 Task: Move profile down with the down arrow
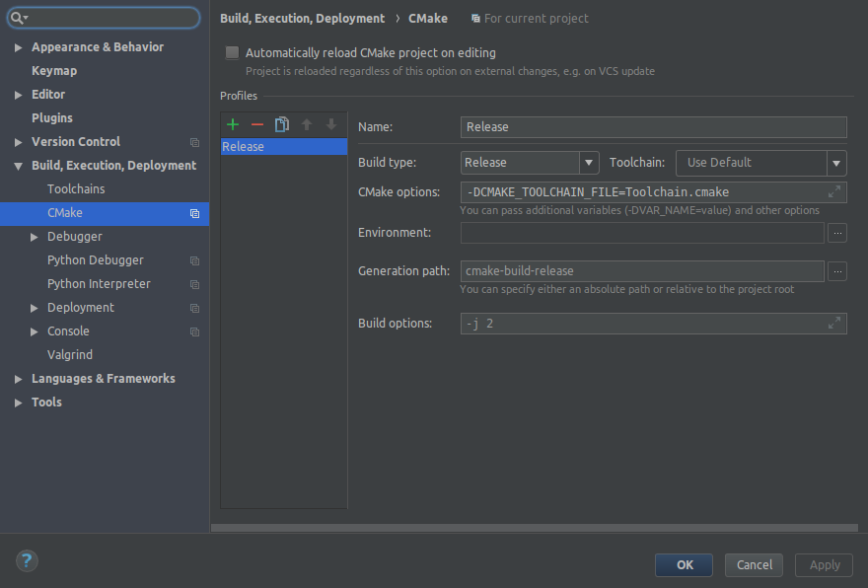[331, 124]
